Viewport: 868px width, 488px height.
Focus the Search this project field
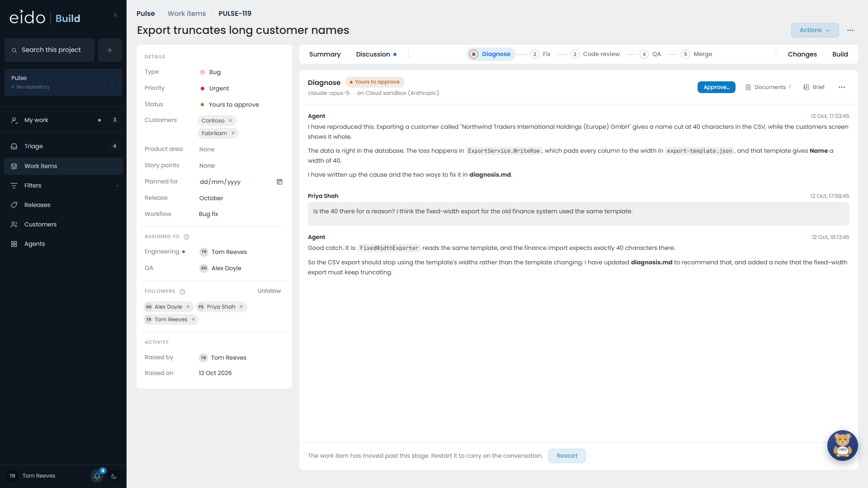(x=50, y=50)
